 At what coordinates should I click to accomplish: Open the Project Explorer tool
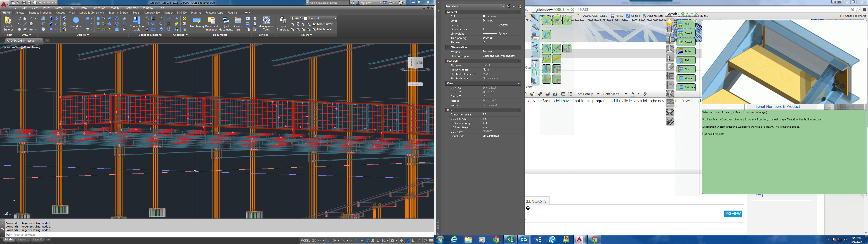click(8, 24)
